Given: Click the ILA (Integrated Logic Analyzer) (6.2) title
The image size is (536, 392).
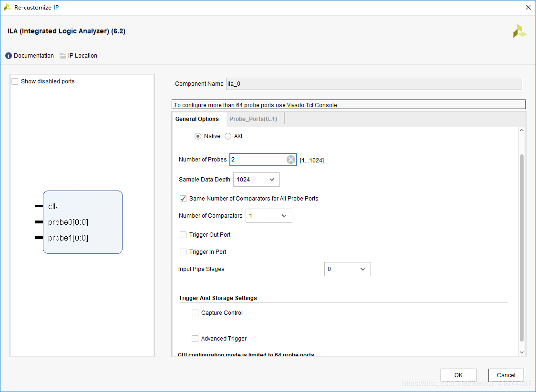Looking at the screenshot, I should pyautogui.click(x=66, y=31).
